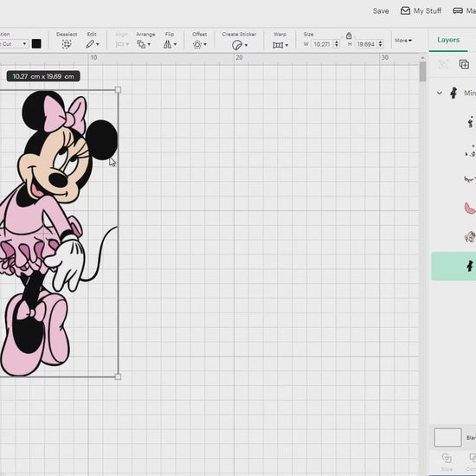Select the Minnie group thumbnail in Layers
Viewport: 476px width, 476px height.
pos(453,93)
